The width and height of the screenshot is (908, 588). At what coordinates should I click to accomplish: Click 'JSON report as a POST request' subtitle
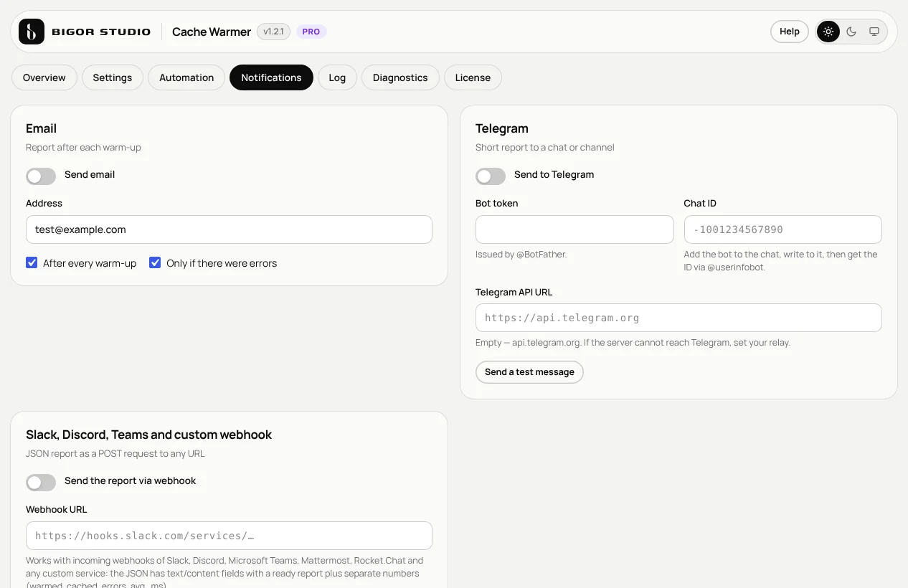pyautogui.click(x=115, y=454)
